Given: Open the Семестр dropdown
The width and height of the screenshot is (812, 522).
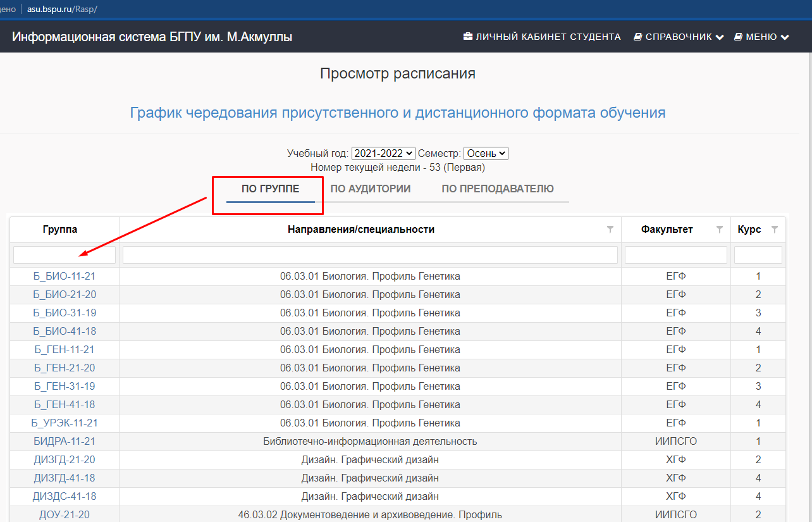Looking at the screenshot, I should click(485, 153).
